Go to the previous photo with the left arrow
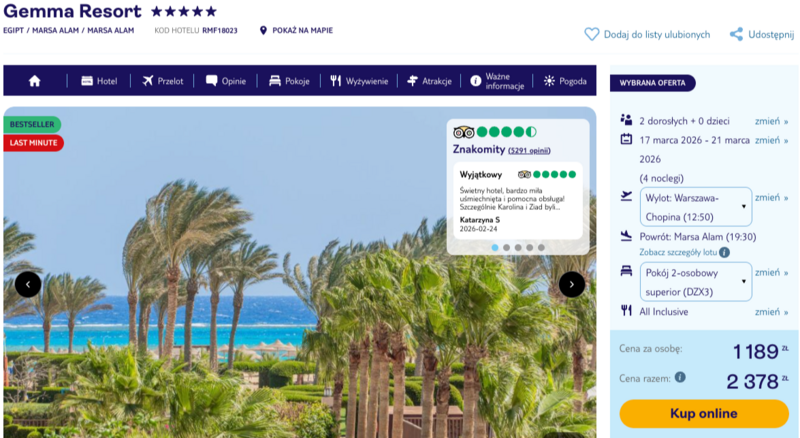 point(28,284)
